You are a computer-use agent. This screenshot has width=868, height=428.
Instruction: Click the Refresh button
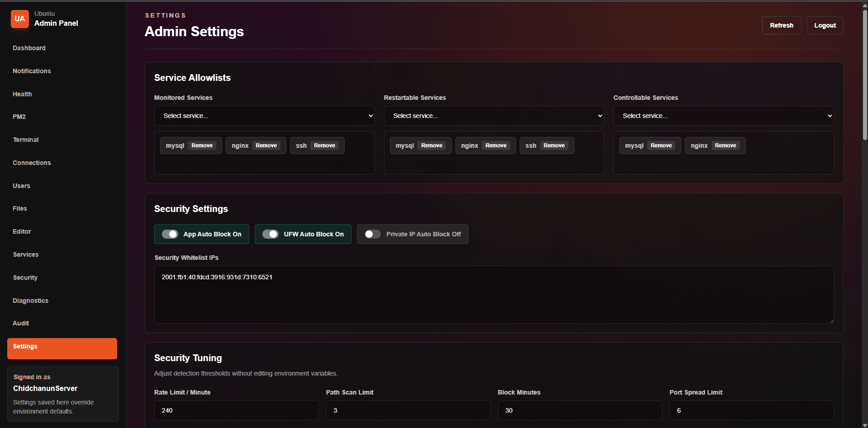(781, 25)
